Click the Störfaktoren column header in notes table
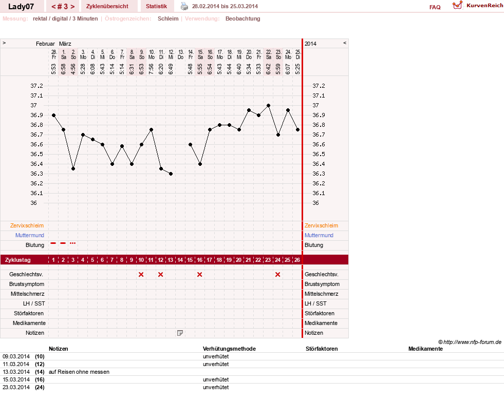 [x=322, y=349]
